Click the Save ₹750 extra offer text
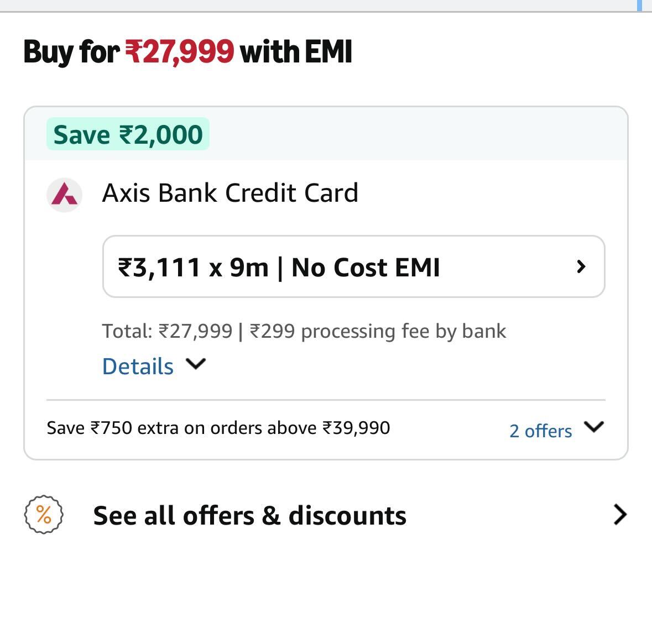 coord(218,428)
